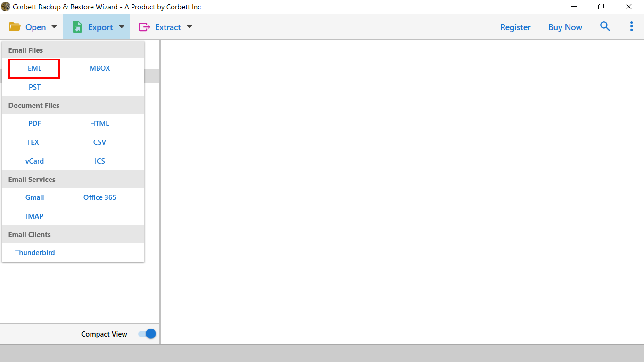The image size is (644, 362).
Task: Restore down the application window
Action: pyautogui.click(x=601, y=7)
